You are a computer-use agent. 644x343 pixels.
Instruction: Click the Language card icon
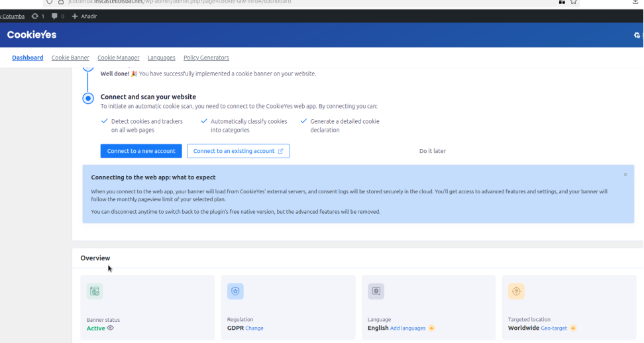(376, 291)
